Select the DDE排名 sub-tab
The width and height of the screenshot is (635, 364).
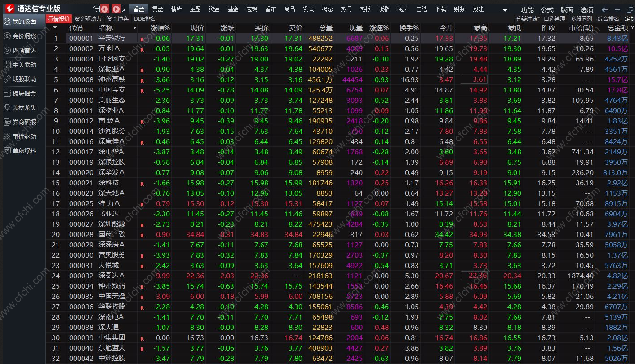coord(145,19)
